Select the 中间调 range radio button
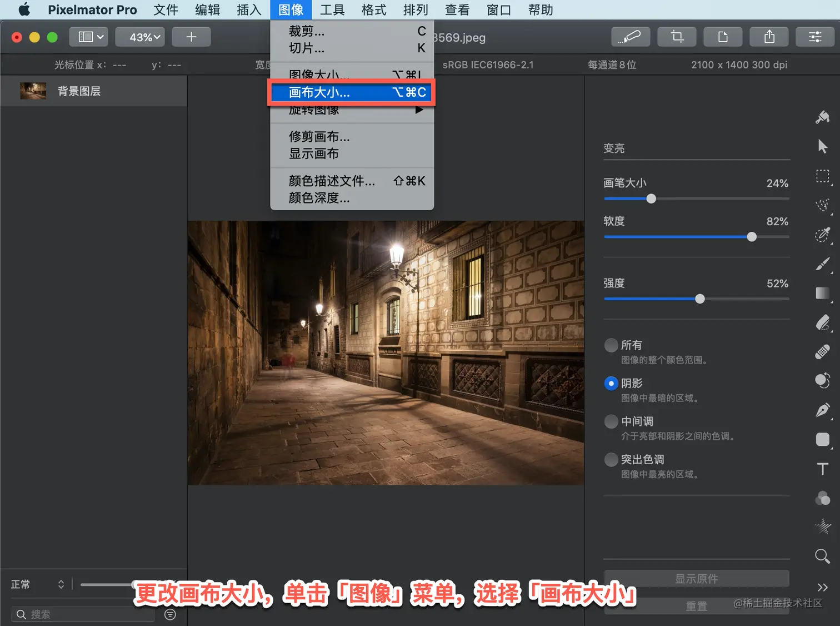Screen dimensions: 840x626 coord(611,421)
